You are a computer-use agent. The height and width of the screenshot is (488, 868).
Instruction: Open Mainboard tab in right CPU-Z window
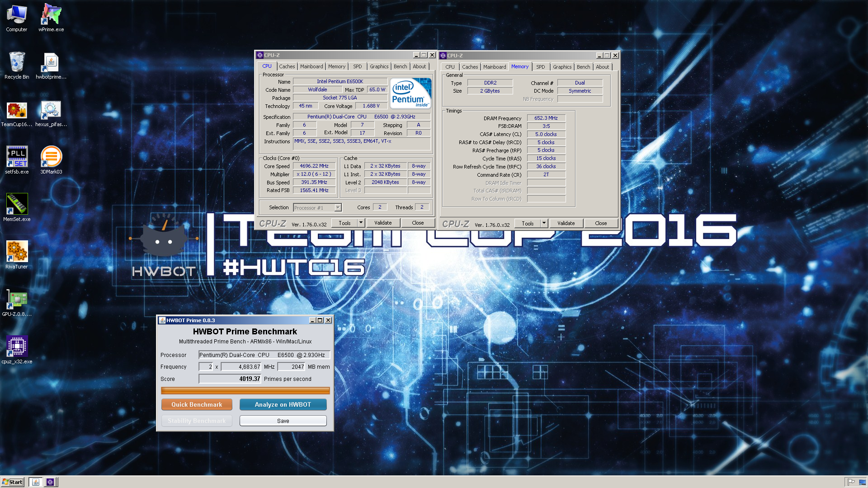tap(495, 67)
